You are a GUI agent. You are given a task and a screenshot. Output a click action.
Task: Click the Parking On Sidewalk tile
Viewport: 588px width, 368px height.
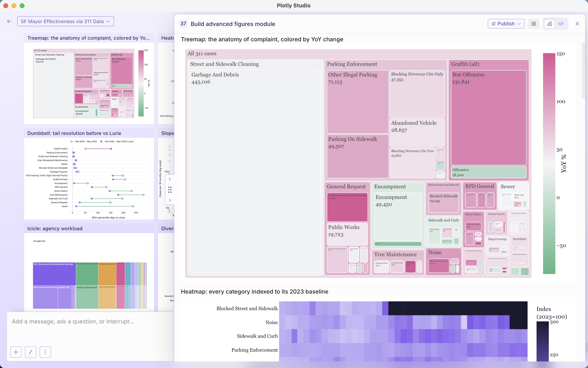(358, 156)
